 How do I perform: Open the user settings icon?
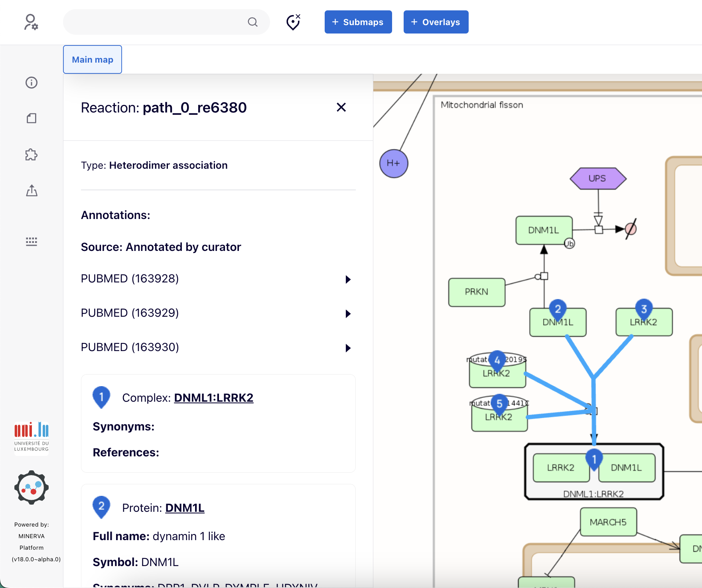pyautogui.click(x=31, y=22)
